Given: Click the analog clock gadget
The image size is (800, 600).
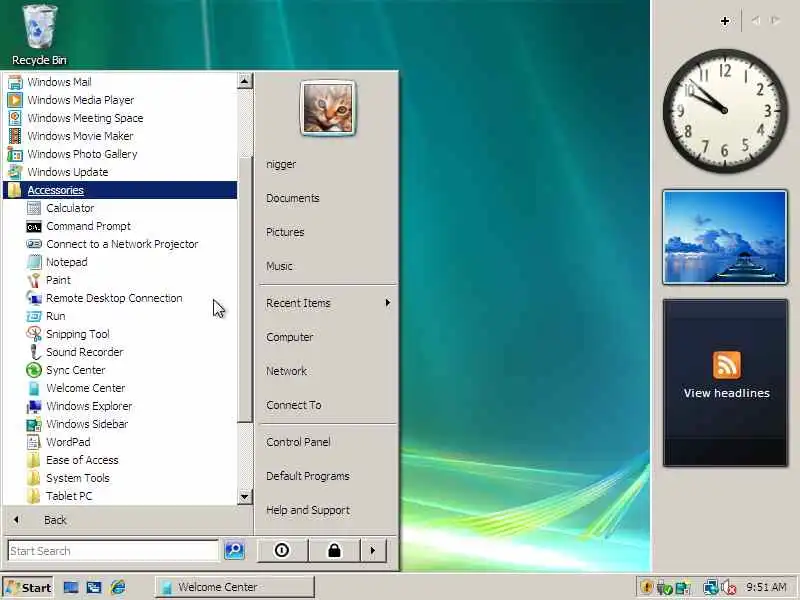Looking at the screenshot, I should click(x=725, y=111).
